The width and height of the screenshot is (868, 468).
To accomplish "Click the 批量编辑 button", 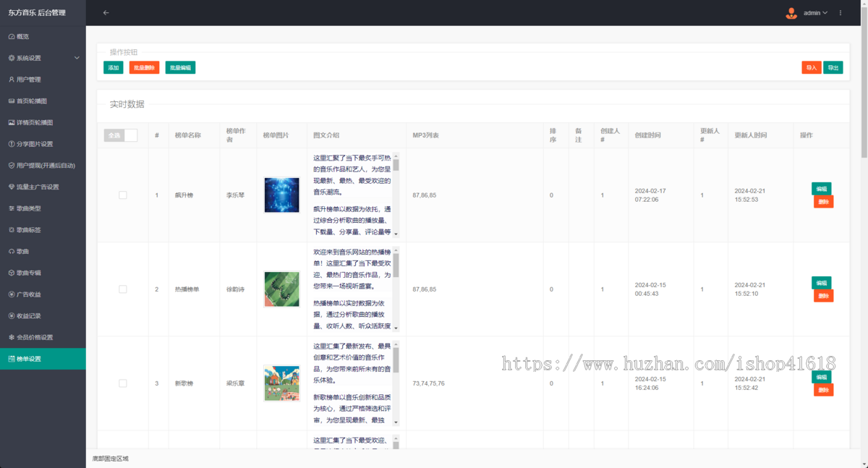I will click(180, 67).
